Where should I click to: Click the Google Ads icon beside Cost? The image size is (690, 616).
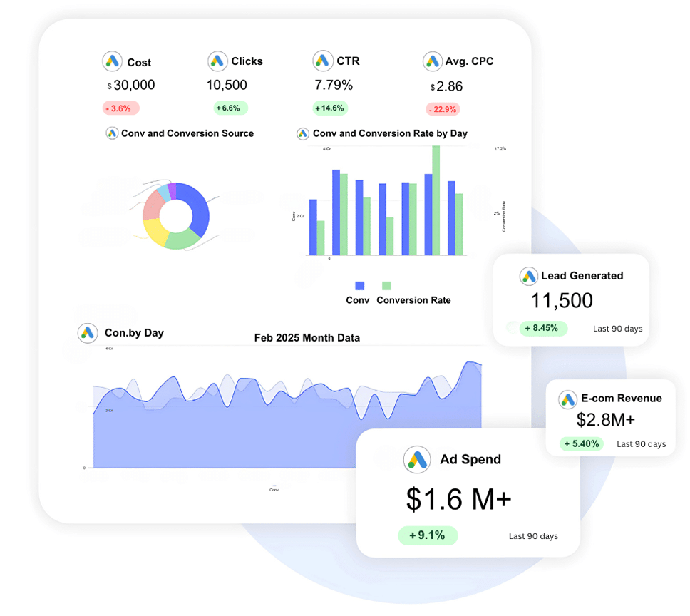point(112,61)
